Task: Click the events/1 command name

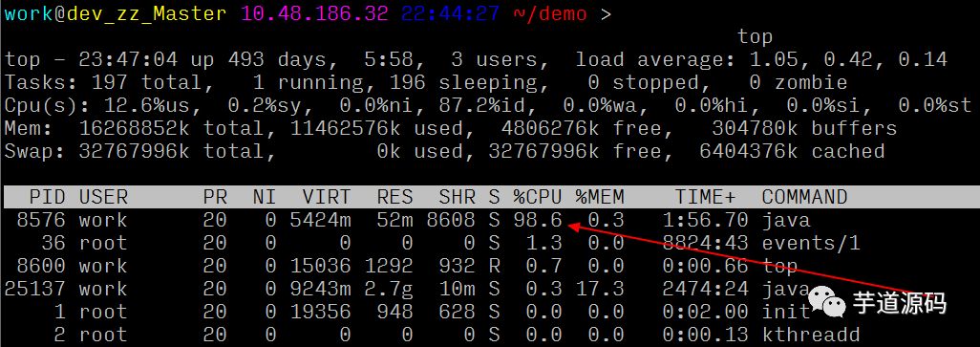Action: coord(811,243)
